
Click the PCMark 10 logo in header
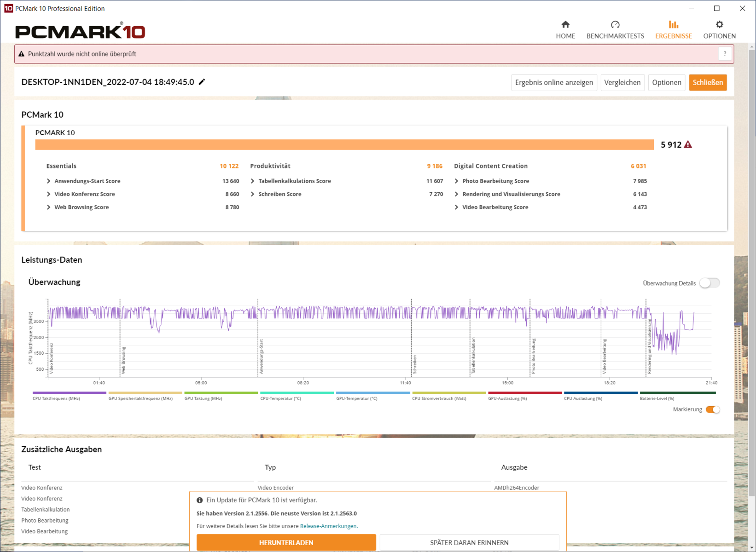pyautogui.click(x=80, y=31)
